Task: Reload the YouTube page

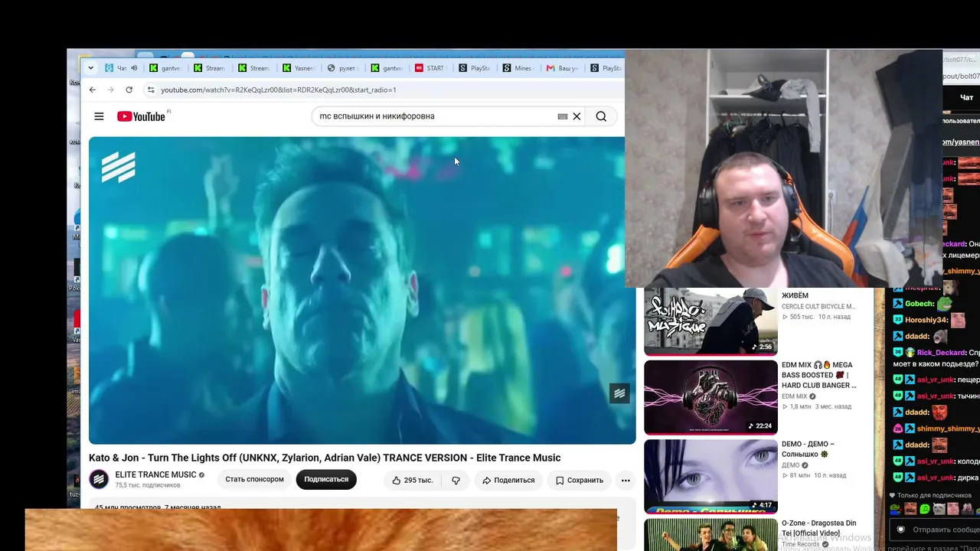Action: [129, 90]
